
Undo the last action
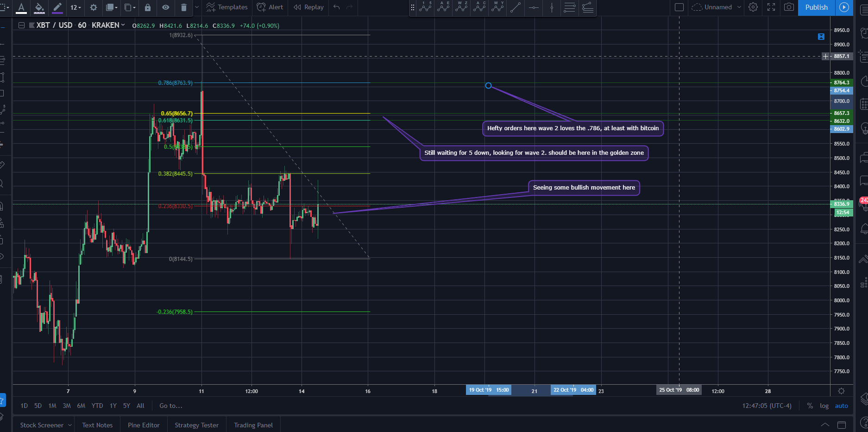pyautogui.click(x=337, y=7)
